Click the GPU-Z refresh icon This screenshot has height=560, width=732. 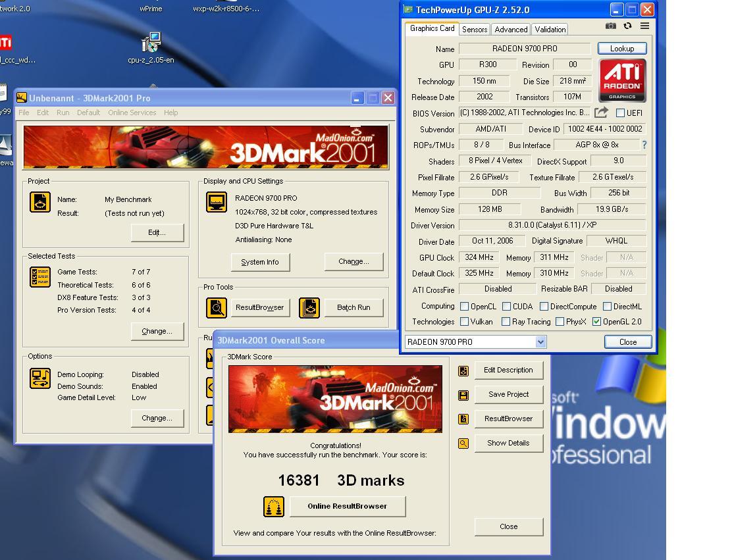click(627, 26)
